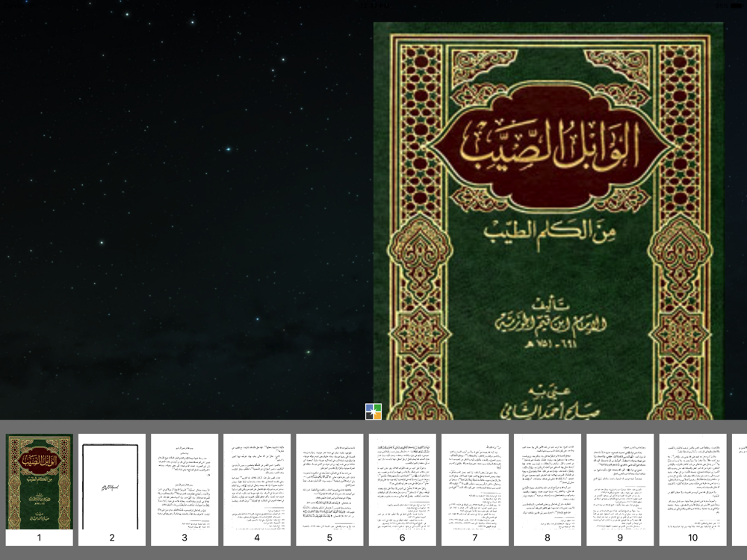Choose the page 6 thumbnail
The height and width of the screenshot is (560, 747).
click(402, 489)
